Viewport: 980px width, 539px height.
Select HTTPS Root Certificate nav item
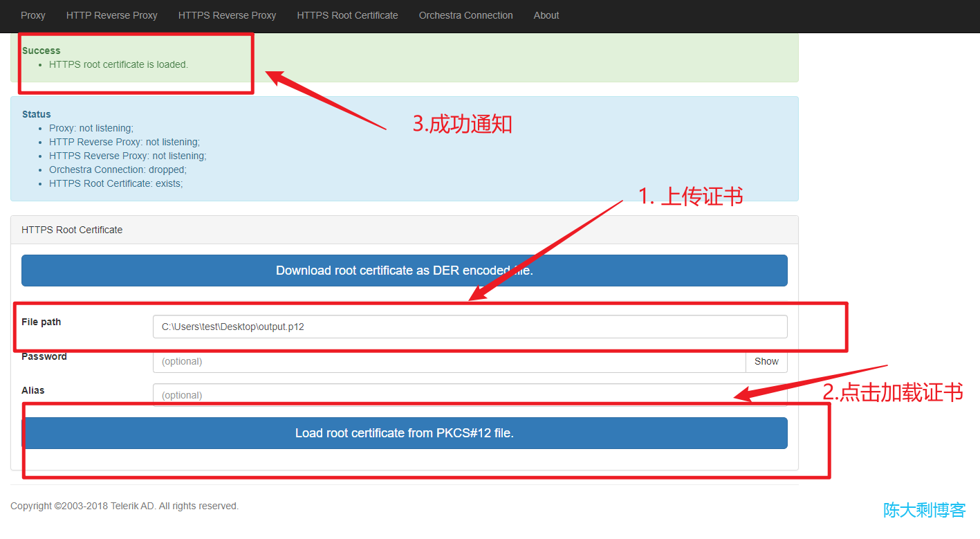pos(347,15)
